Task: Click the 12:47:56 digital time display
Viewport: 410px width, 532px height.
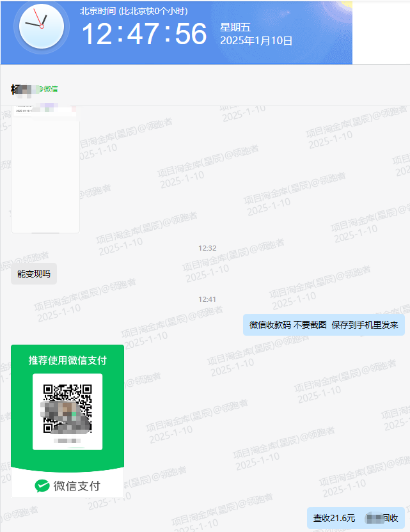Action: click(x=145, y=34)
